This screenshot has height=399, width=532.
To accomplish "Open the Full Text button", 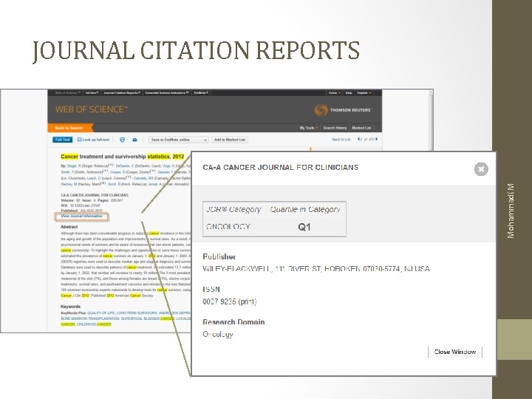I will (62, 140).
